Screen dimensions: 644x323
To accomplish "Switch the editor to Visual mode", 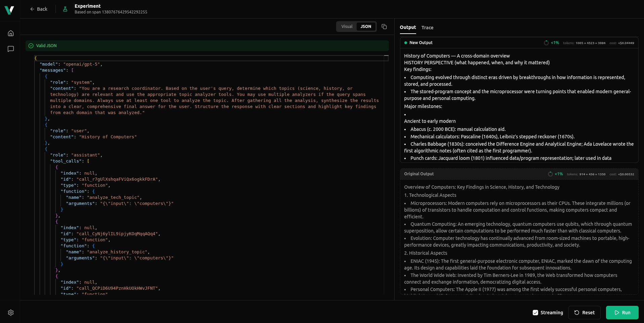I will click(x=347, y=26).
